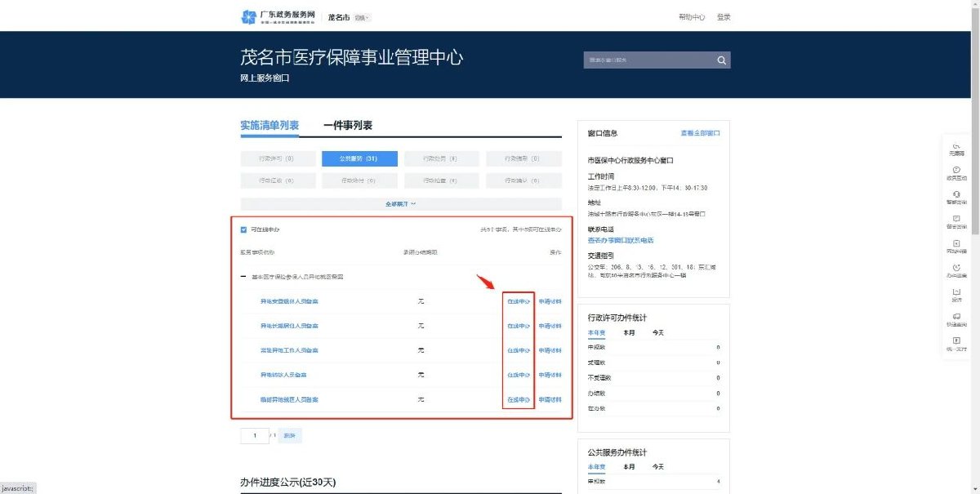Select the 公共服务 (31) category filter
This screenshot has width=980, height=494.
359,158
